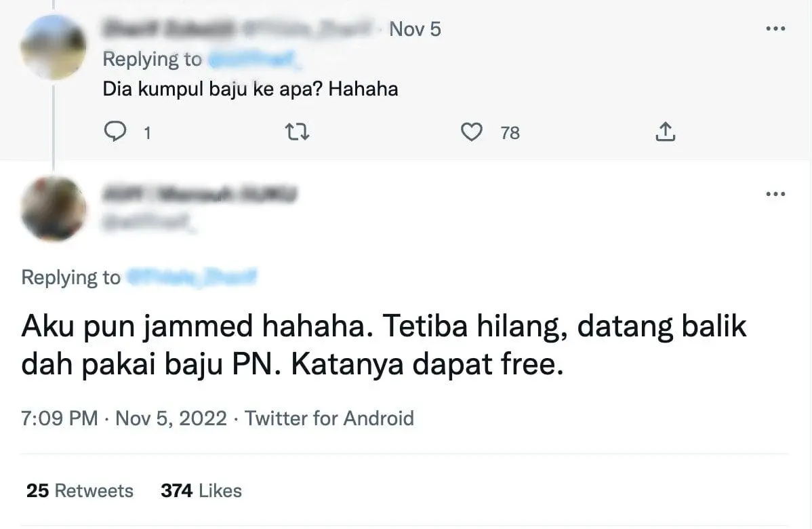Image resolution: width=812 pixels, height=529 pixels.
Task: Click the share icon on the top tweet
Action: pos(665,133)
